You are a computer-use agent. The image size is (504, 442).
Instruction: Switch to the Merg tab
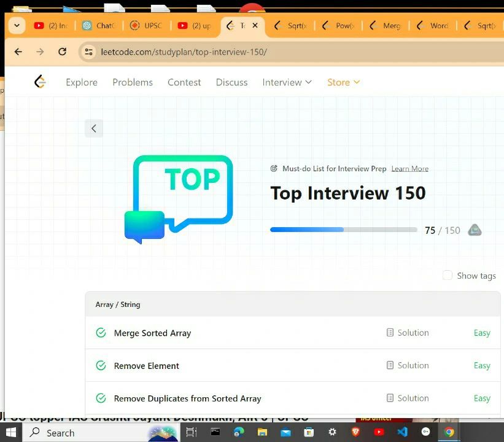tap(386, 25)
